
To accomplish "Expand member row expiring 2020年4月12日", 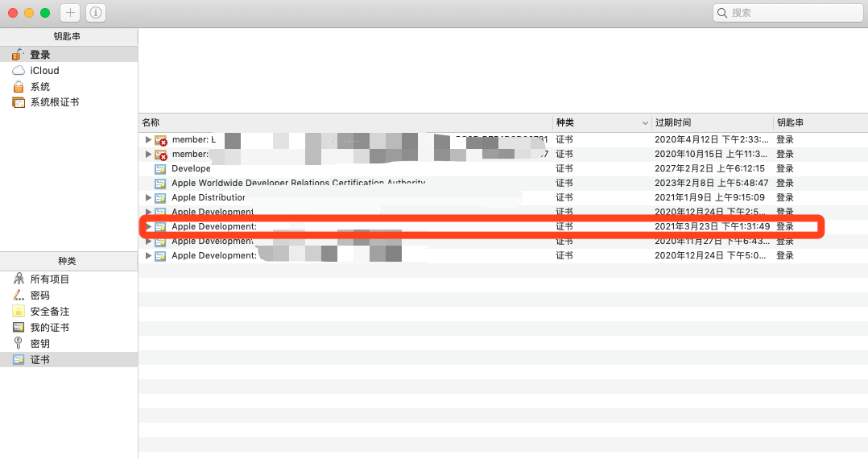I will coord(148,139).
